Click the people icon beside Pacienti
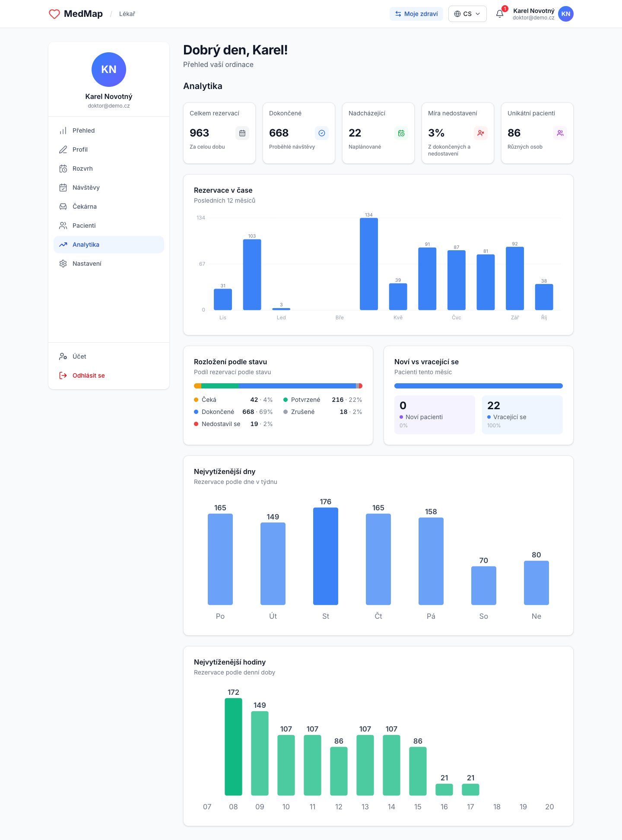The height and width of the screenshot is (840, 622). tap(63, 226)
